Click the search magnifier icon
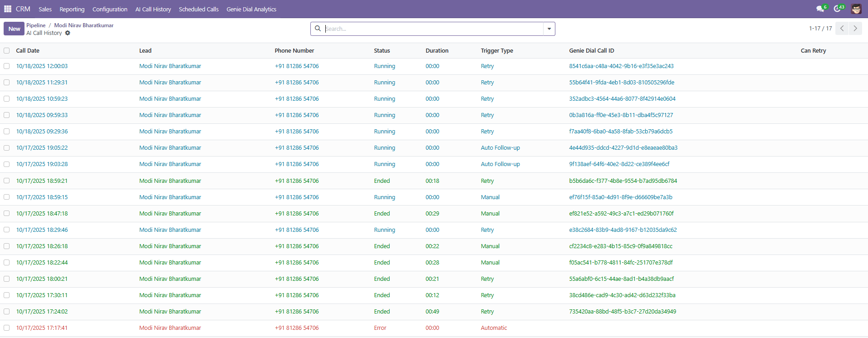This screenshot has height=338, width=868. coord(318,29)
